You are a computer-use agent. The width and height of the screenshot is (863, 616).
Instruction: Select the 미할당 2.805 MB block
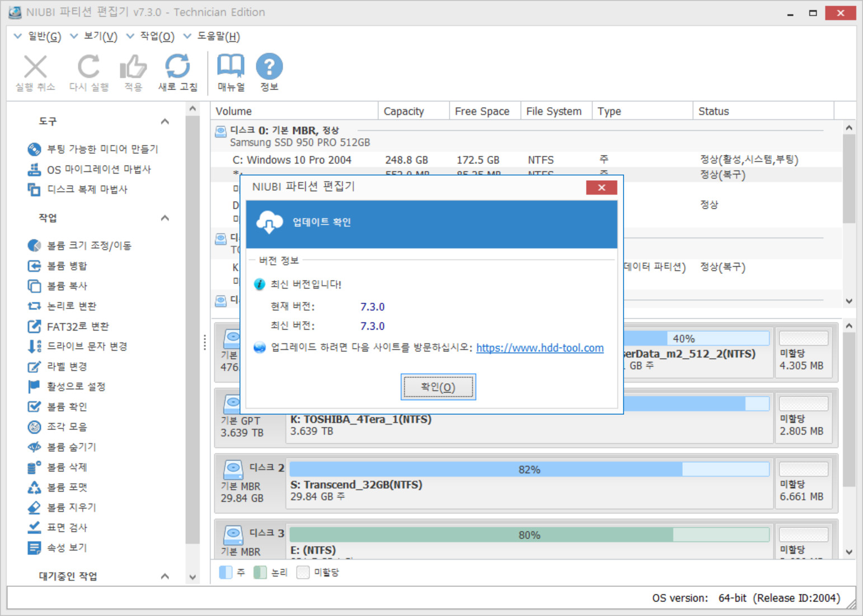point(804,418)
